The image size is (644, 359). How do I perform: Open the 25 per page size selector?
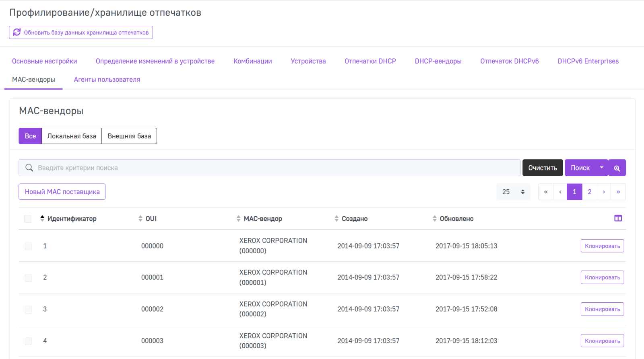click(513, 192)
